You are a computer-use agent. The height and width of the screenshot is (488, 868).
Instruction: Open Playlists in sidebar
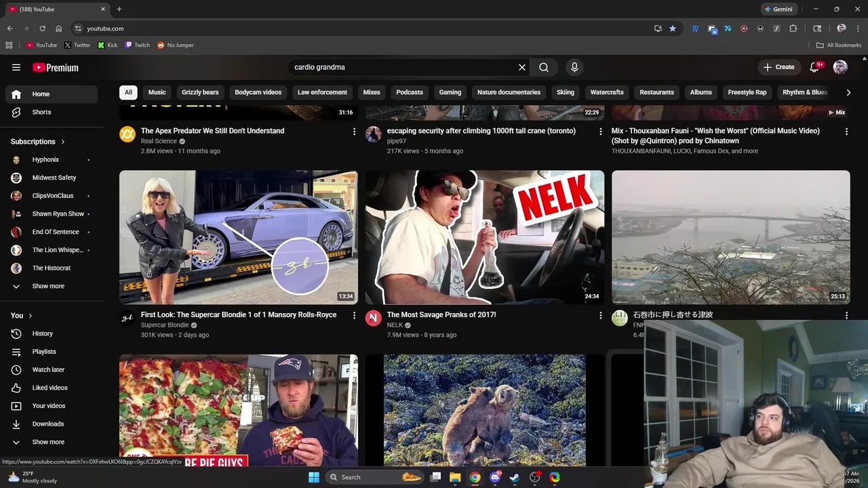52,352
